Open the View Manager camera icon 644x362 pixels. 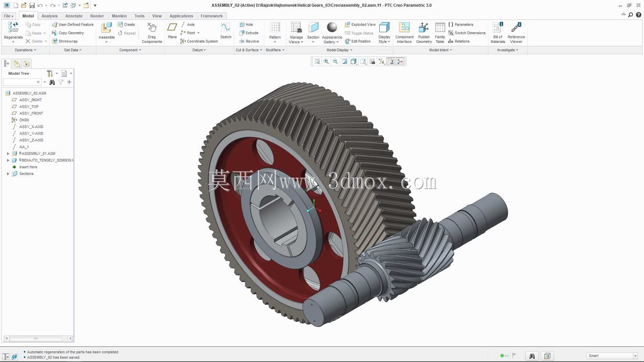[372, 62]
